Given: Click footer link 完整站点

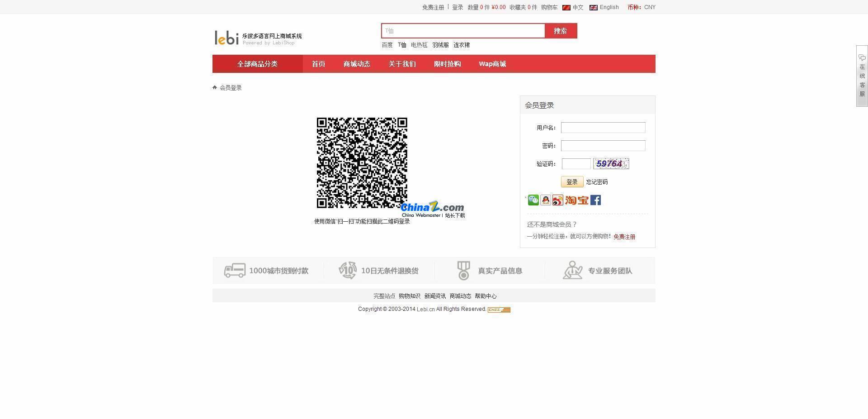Looking at the screenshot, I should [x=384, y=296].
